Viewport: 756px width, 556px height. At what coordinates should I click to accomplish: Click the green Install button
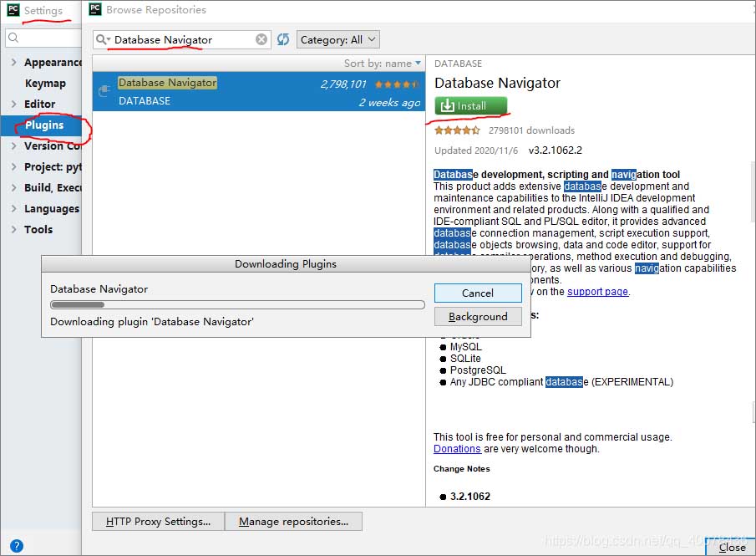(470, 106)
